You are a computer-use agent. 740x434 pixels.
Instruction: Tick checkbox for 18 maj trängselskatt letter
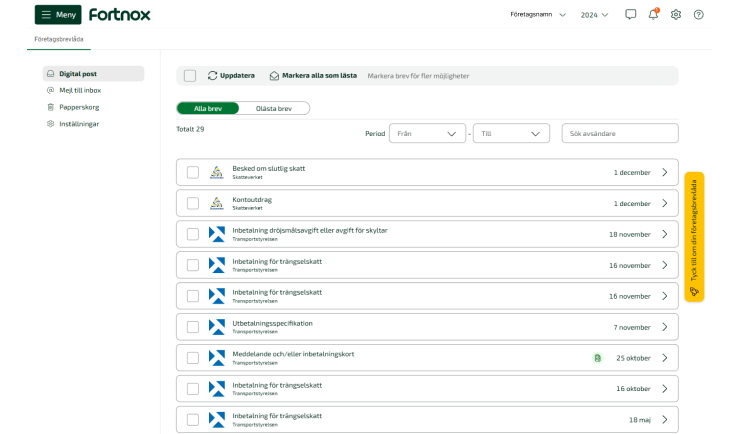click(x=193, y=419)
